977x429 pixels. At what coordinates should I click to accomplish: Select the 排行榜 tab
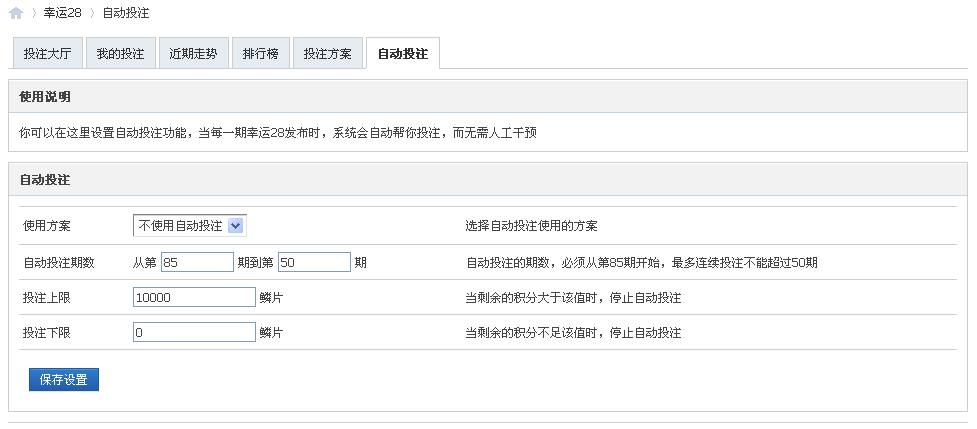pyautogui.click(x=260, y=54)
